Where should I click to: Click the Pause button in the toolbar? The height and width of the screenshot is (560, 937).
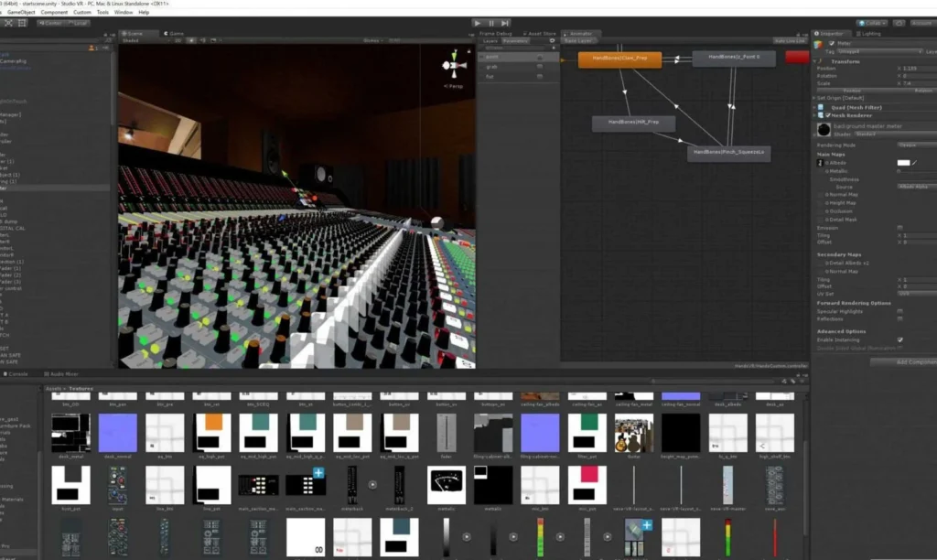click(491, 23)
